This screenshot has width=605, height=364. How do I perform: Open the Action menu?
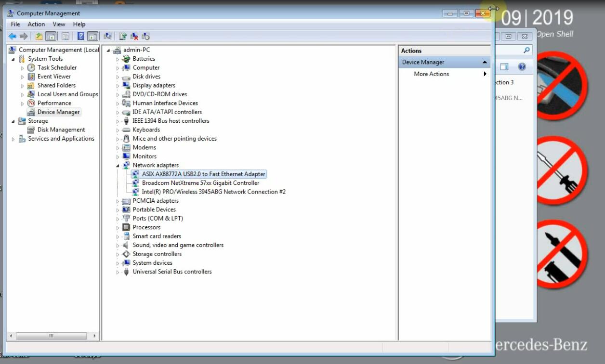click(36, 24)
